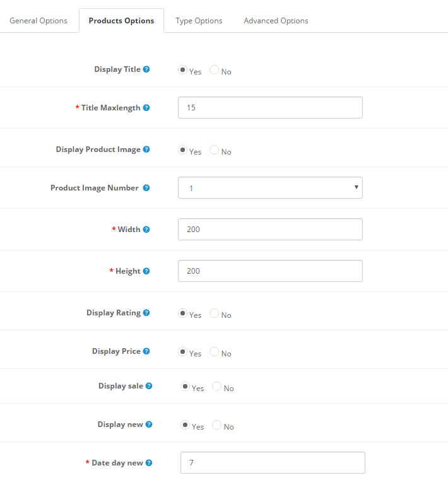Click the help icon beside Date day new

(x=149, y=463)
